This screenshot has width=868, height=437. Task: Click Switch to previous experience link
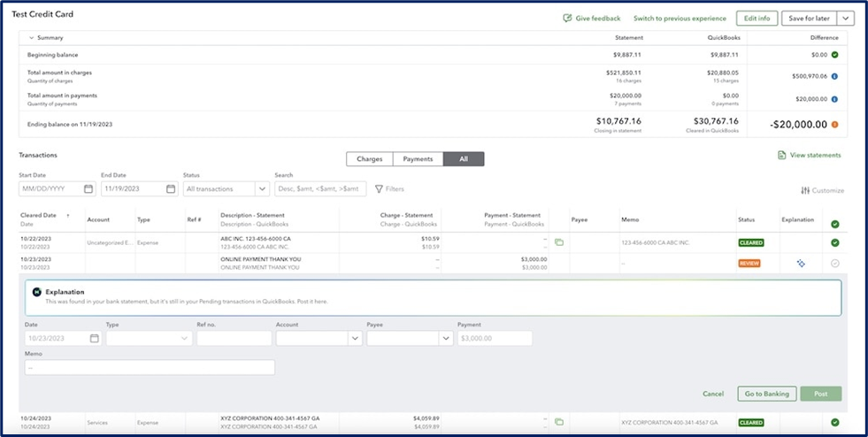click(680, 19)
